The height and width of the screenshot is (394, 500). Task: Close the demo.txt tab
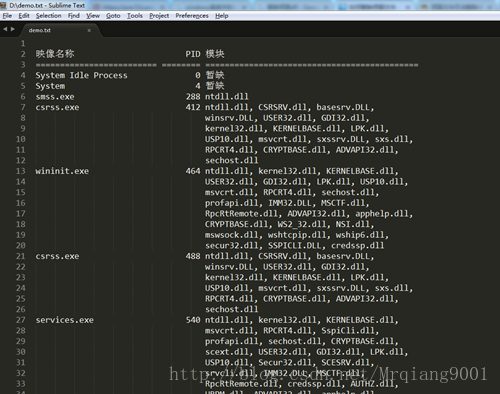click(89, 30)
